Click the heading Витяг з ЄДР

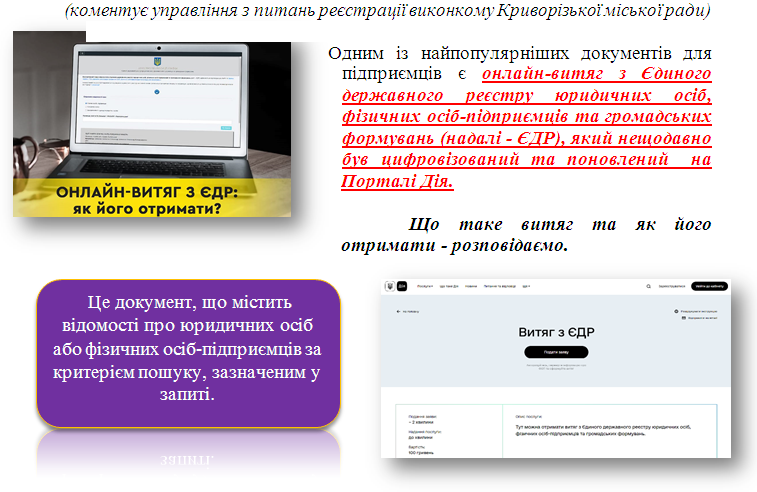[556, 332]
